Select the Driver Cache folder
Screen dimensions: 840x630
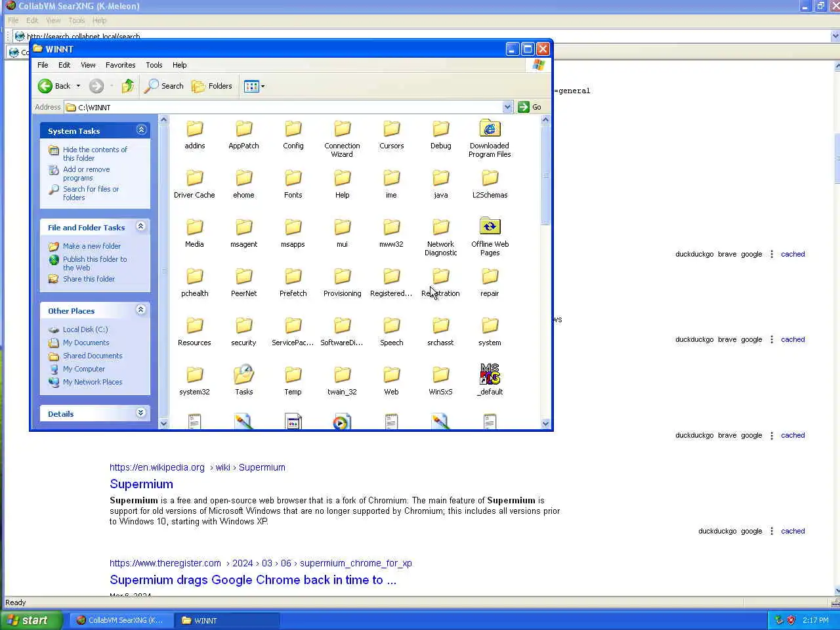click(194, 184)
